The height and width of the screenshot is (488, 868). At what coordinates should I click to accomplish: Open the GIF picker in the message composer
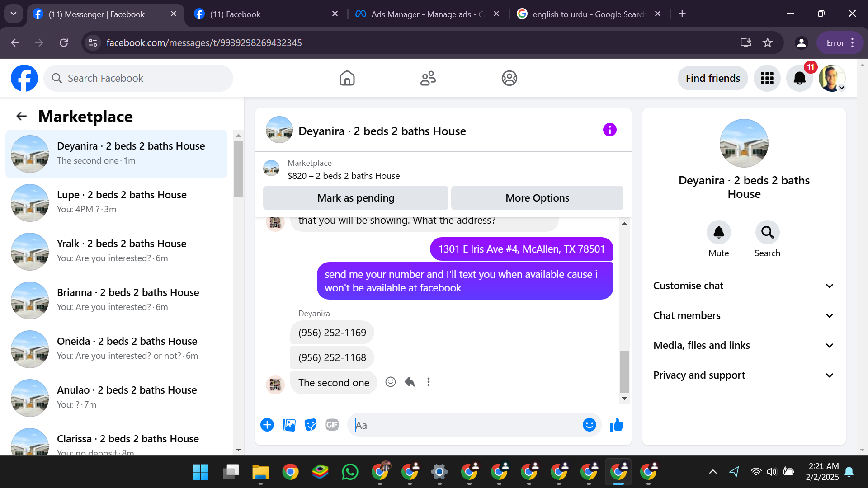tap(332, 425)
